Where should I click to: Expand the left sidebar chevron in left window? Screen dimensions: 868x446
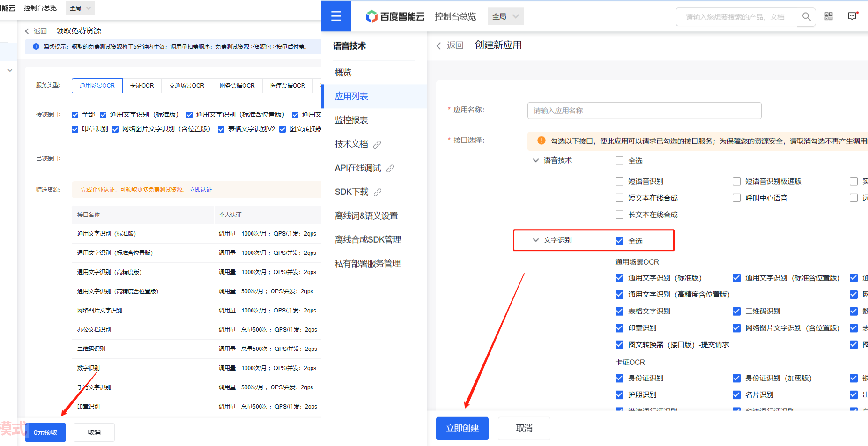click(x=10, y=71)
